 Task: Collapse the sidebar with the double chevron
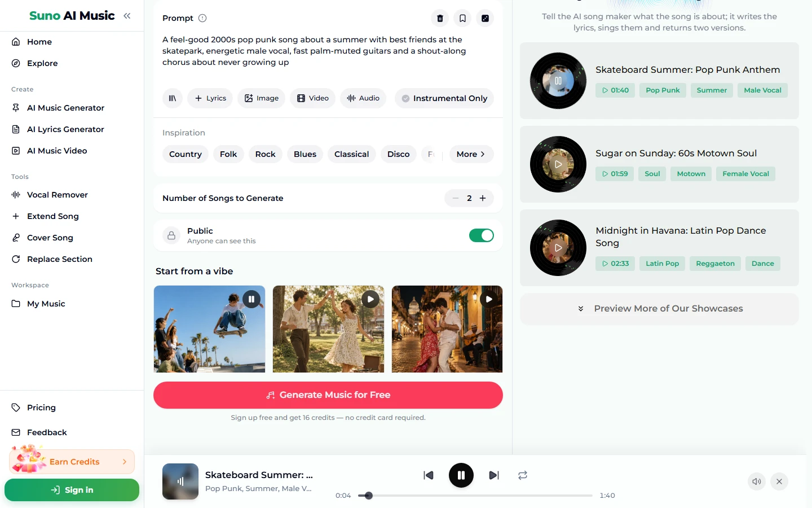(127, 16)
